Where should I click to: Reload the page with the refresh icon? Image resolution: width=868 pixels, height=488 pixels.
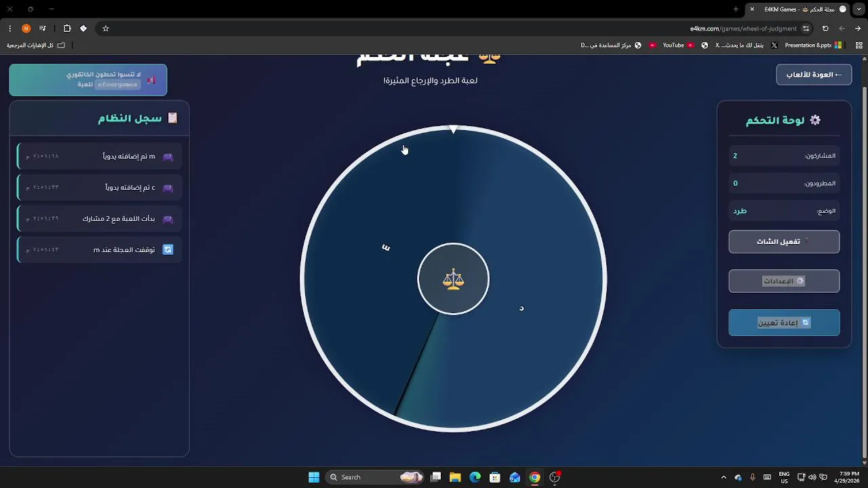[825, 28]
